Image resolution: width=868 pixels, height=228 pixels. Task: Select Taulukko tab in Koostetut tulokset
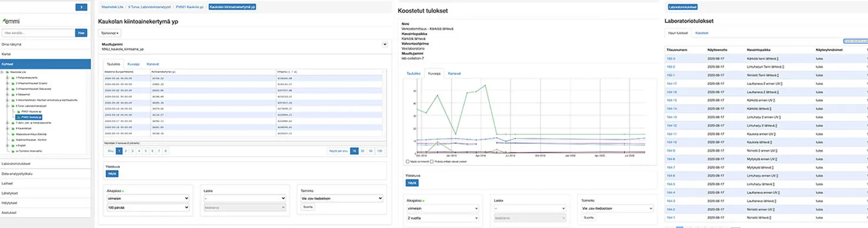pyautogui.click(x=414, y=74)
